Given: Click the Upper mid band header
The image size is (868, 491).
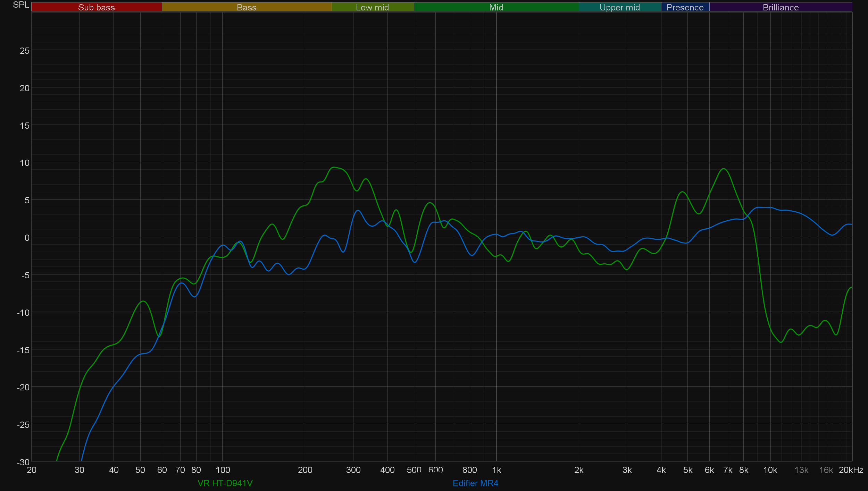Looking at the screenshot, I should (619, 7).
